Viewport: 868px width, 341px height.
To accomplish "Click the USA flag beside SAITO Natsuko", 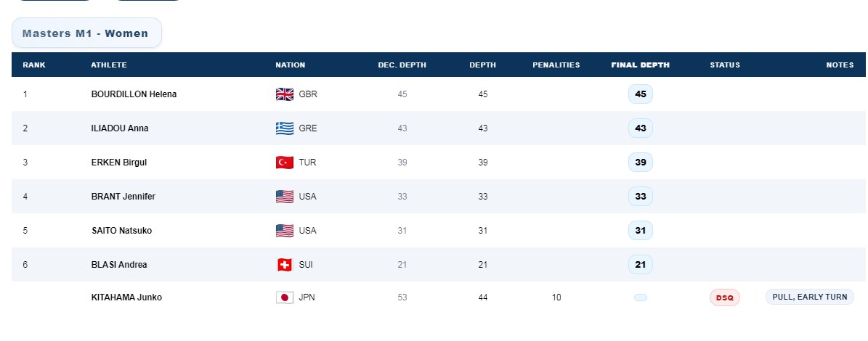I will point(285,231).
